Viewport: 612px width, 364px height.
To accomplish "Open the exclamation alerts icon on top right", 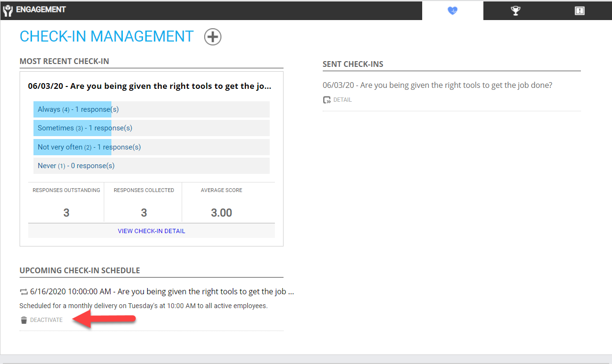I will pyautogui.click(x=579, y=10).
